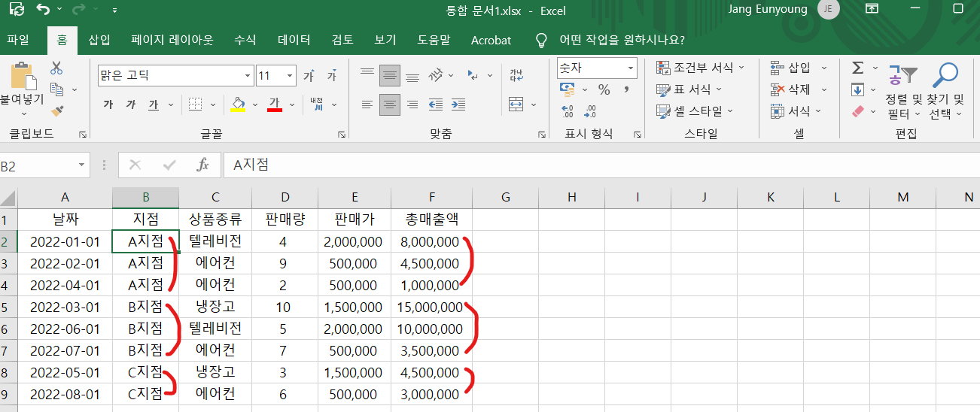Click the Copy icon in clipboard group
980x412 pixels.
click(57, 89)
